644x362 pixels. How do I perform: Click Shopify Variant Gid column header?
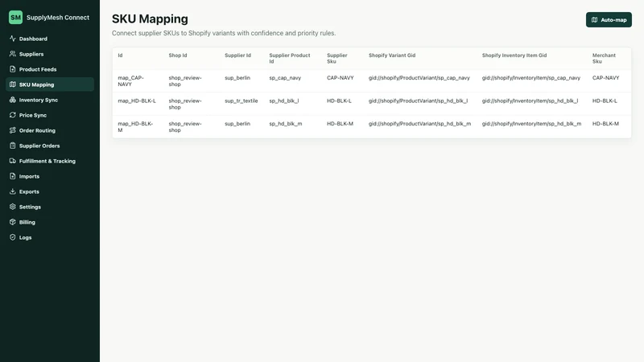(392, 55)
